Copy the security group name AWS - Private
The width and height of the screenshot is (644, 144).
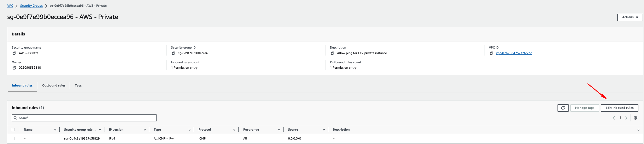tap(14, 53)
